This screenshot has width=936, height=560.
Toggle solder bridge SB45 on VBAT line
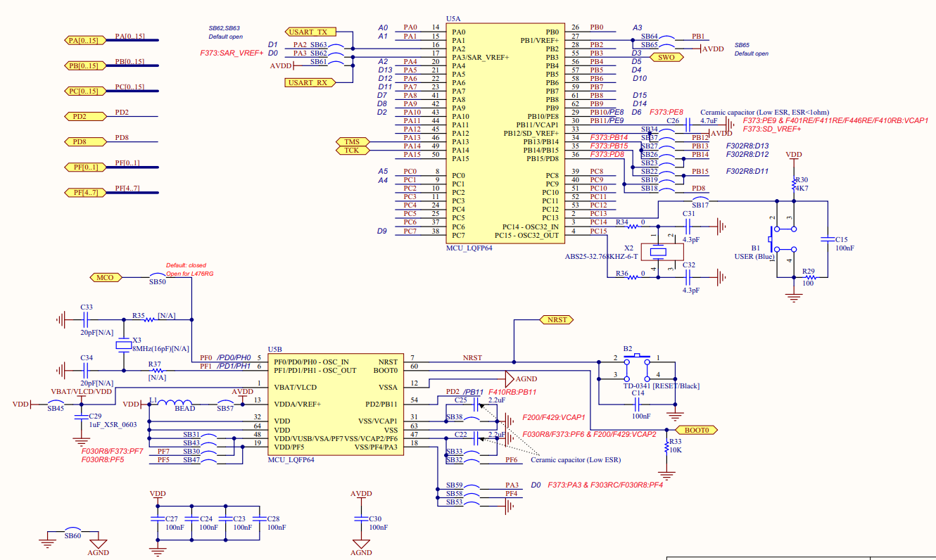(x=55, y=403)
